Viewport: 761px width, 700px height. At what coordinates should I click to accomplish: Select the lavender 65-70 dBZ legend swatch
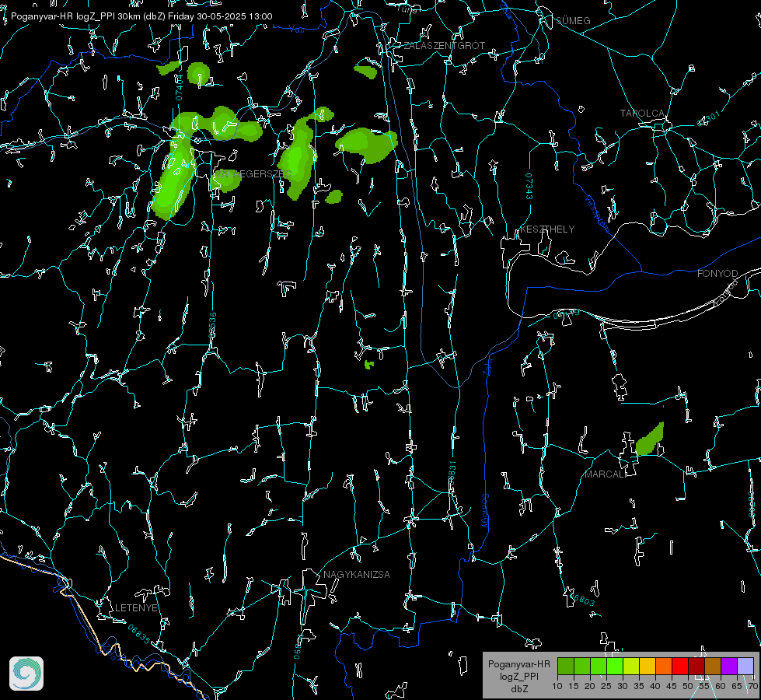(745, 666)
